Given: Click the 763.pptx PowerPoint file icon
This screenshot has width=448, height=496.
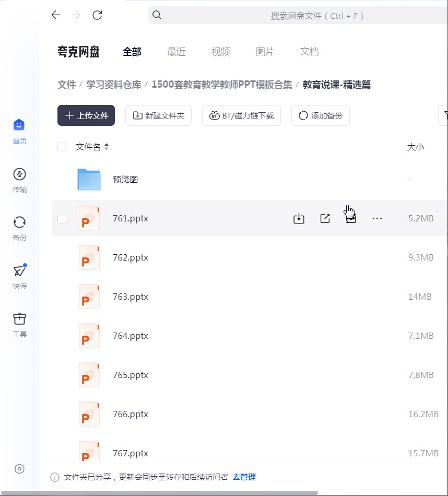Looking at the screenshot, I should coord(89,297).
